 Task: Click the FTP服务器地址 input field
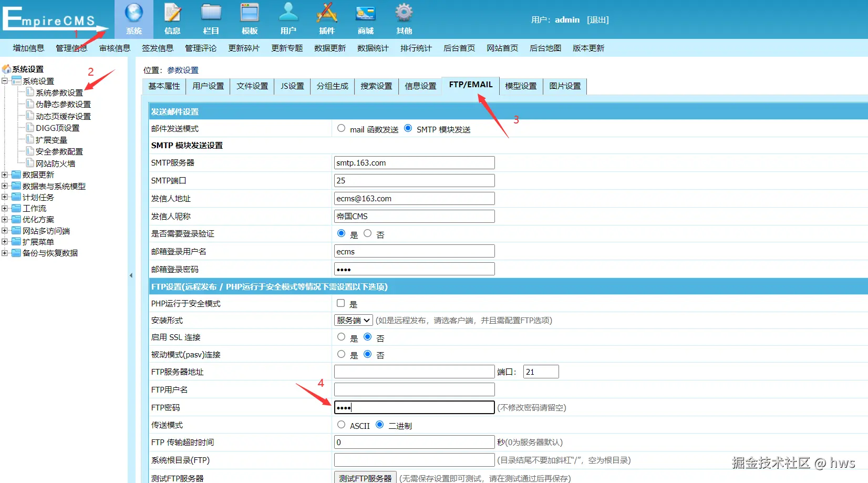415,372
